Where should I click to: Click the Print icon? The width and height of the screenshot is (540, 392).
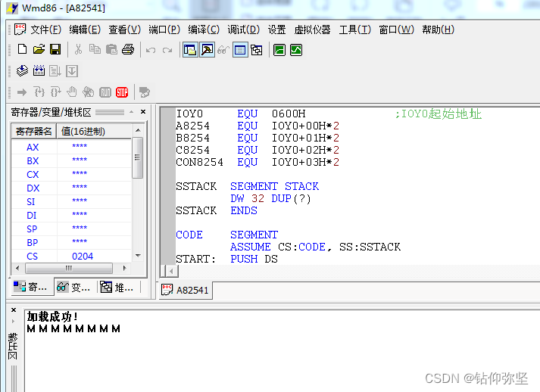[128, 49]
